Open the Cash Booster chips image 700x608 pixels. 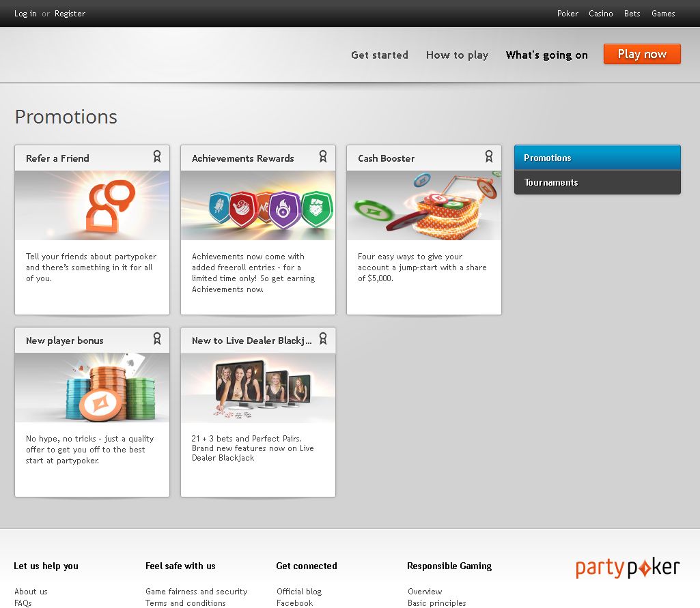(424, 205)
